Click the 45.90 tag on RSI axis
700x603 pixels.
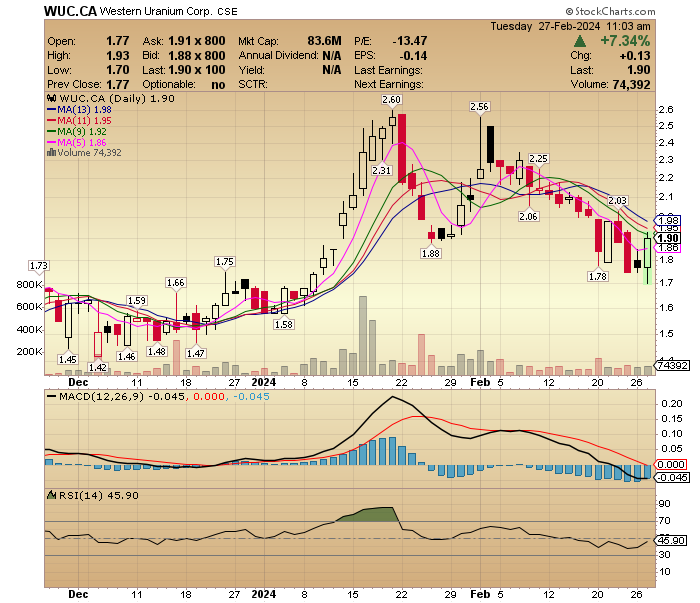click(670, 541)
